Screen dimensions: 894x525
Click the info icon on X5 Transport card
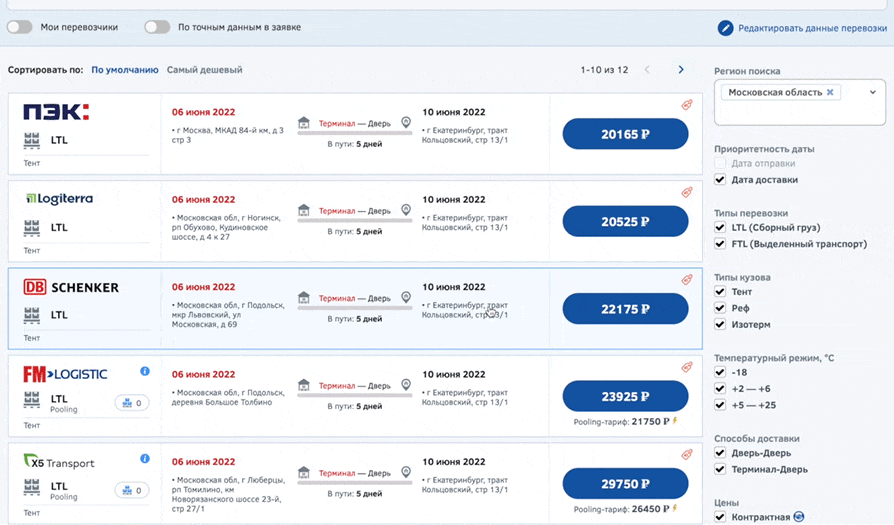coord(145,459)
